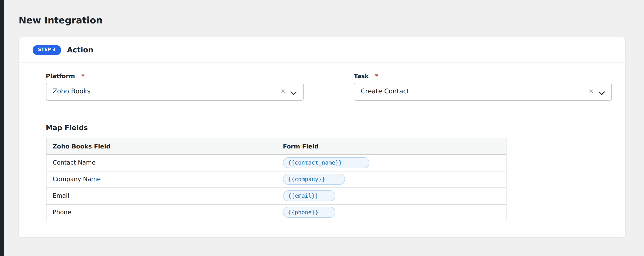644x256 pixels.
Task: Click the Contact Name row label
Action: [74, 163]
